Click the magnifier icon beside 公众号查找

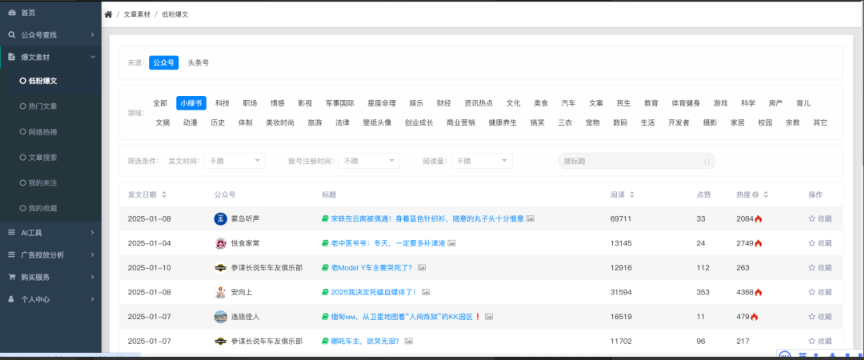[x=12, y=35]
